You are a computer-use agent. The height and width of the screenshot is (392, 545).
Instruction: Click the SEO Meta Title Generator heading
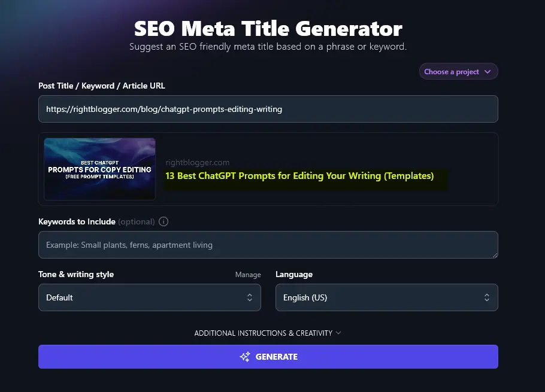click(x=268, y=28)
